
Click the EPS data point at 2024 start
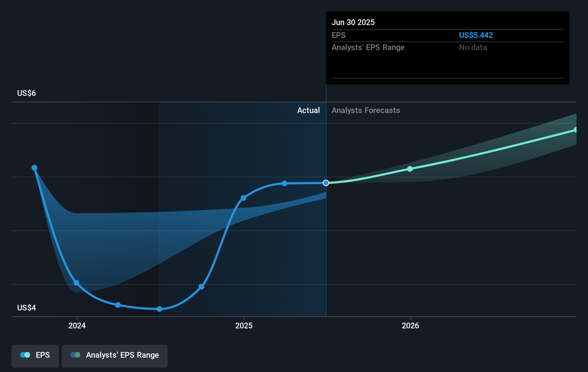(76, 283)
